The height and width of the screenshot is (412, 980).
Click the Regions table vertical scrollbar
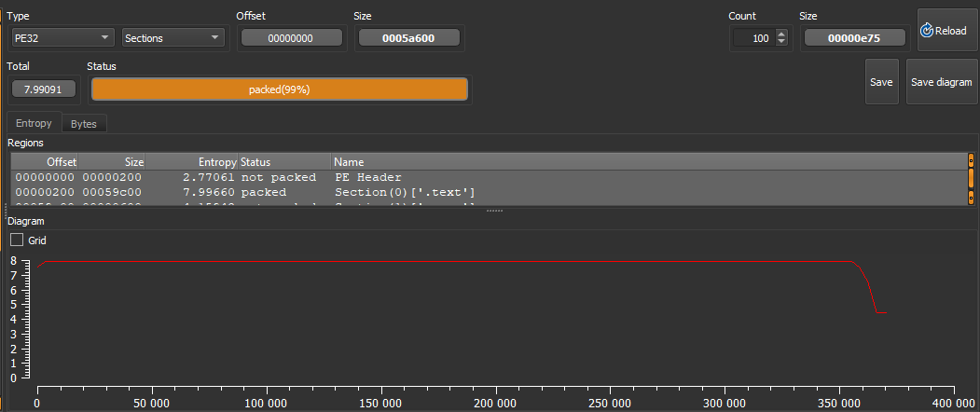click(x=971, y=179)
